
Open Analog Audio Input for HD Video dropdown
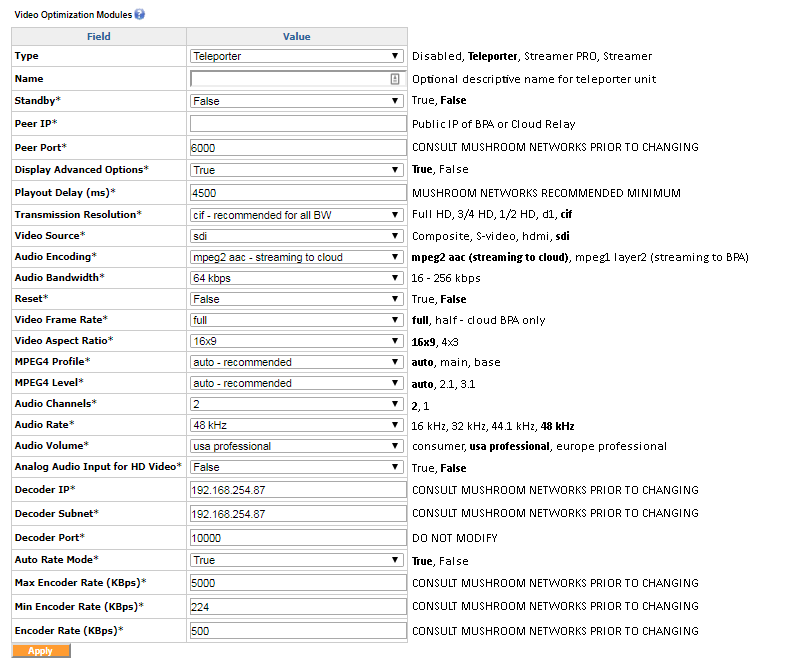tap(297, 467)
